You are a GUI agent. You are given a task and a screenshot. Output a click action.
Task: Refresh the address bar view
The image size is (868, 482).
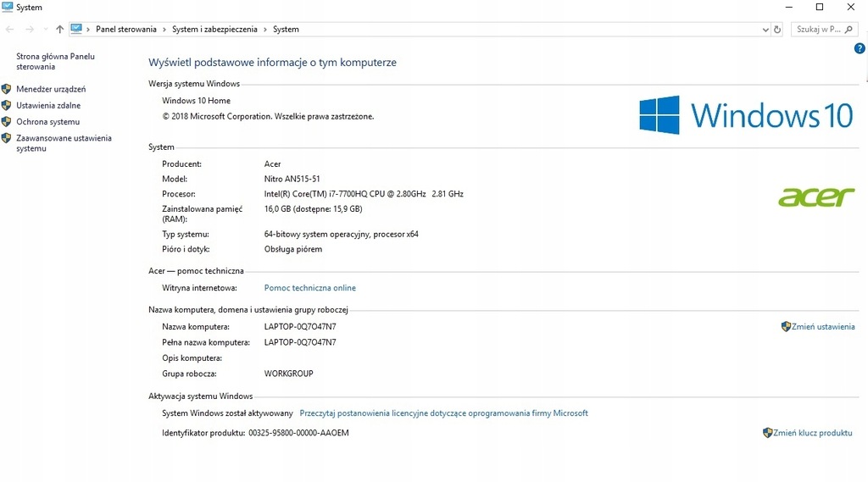point(777,30)
